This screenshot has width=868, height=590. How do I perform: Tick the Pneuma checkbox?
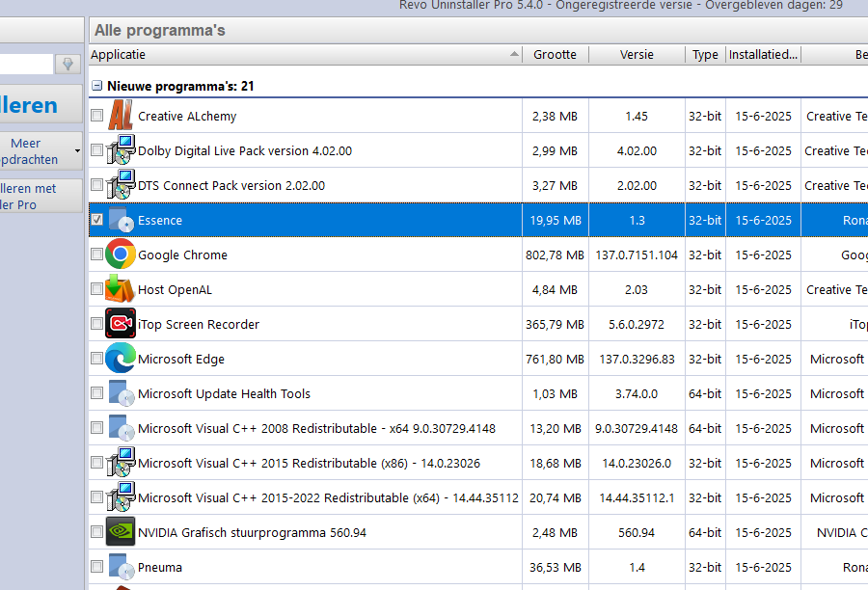[x=96, y=567]
